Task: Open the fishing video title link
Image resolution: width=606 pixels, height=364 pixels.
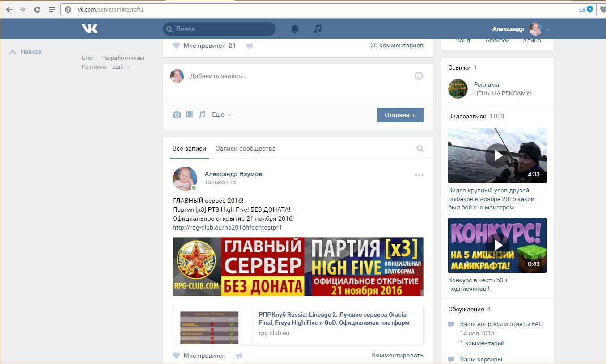Action: pos(492,199)
